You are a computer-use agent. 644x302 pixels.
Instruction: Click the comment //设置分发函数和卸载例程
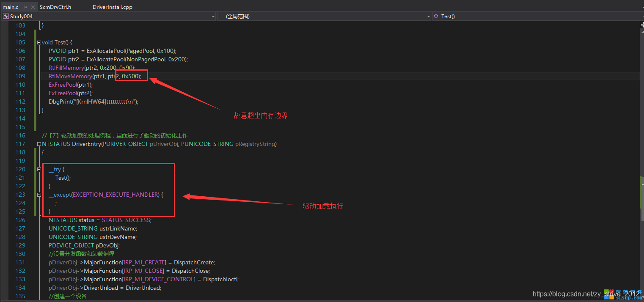(x=81, y=254)
